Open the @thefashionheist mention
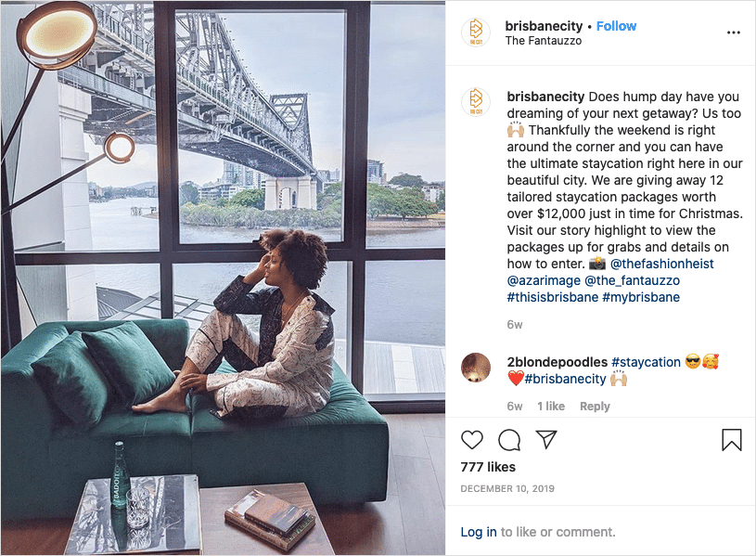The width and height of the screenshot is (756, 556). [x=661, y=264]
